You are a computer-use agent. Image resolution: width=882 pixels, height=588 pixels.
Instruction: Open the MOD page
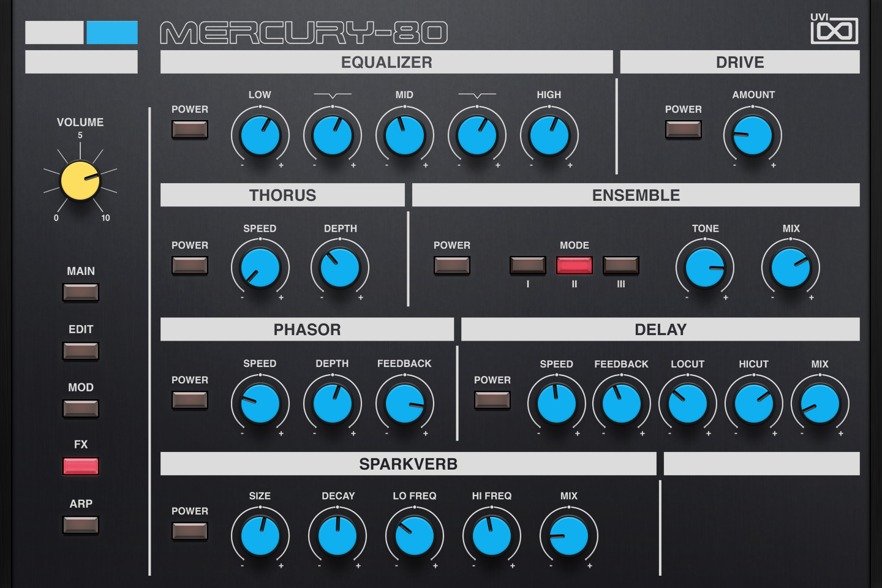80,409
